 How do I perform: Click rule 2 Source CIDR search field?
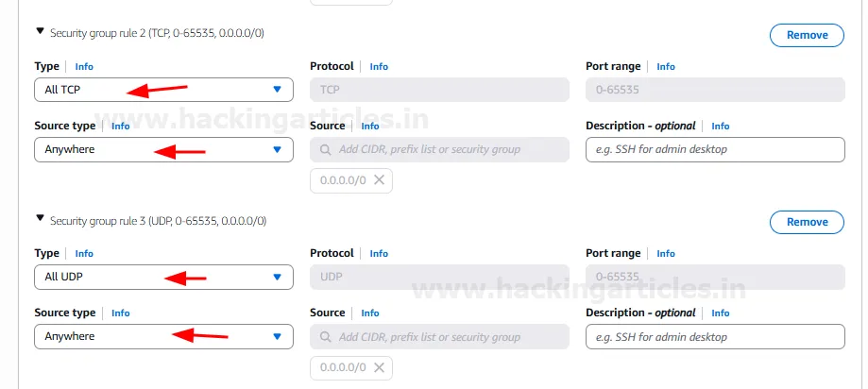pyautogui.click(x=444, y=149)
